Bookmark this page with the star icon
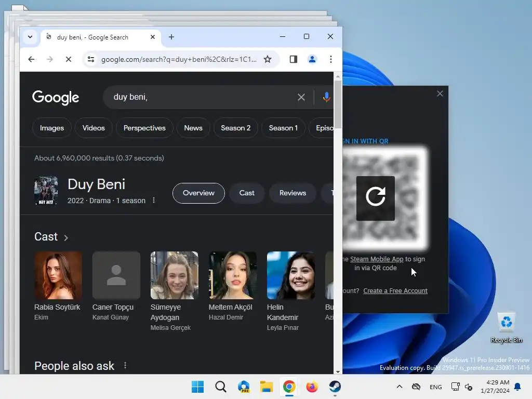The height and width of the screenshot is (399, 532). [268, 59]
